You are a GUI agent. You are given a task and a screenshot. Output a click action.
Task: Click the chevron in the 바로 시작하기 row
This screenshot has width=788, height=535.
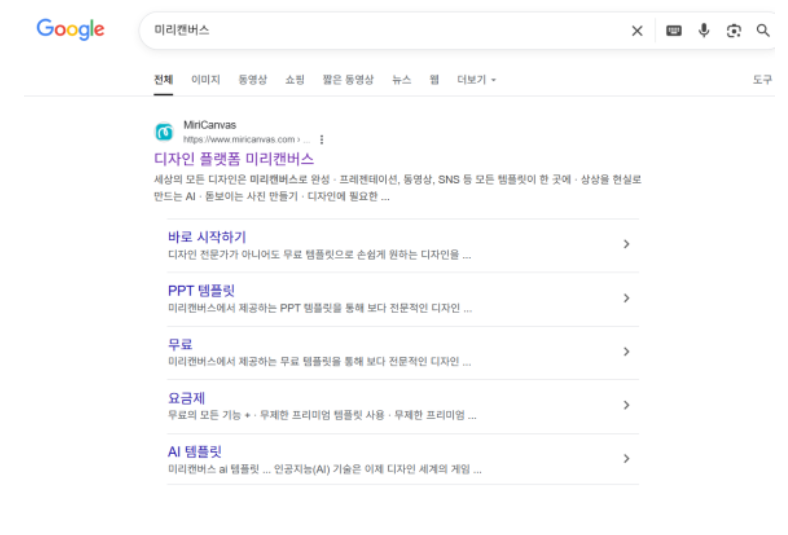tap(626, 244)
